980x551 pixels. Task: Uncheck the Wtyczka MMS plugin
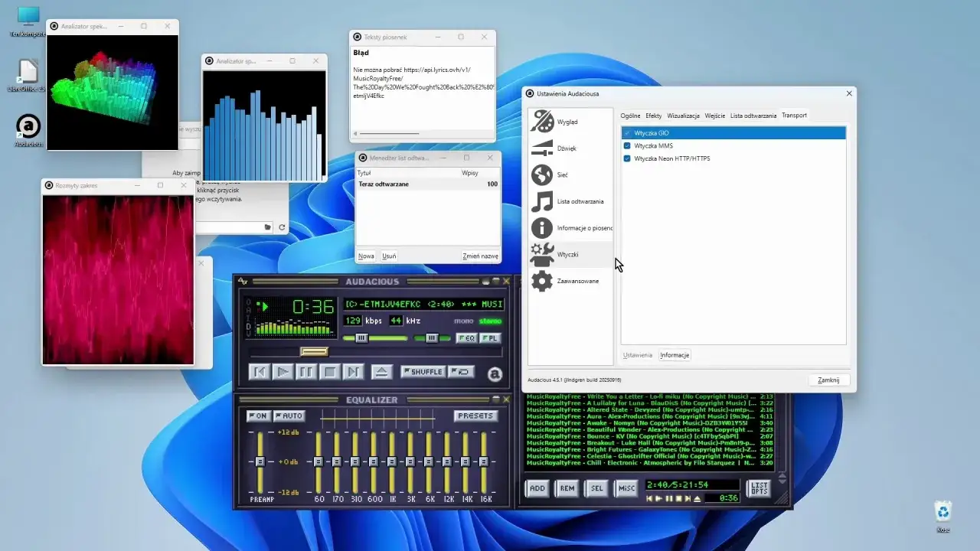627,145
